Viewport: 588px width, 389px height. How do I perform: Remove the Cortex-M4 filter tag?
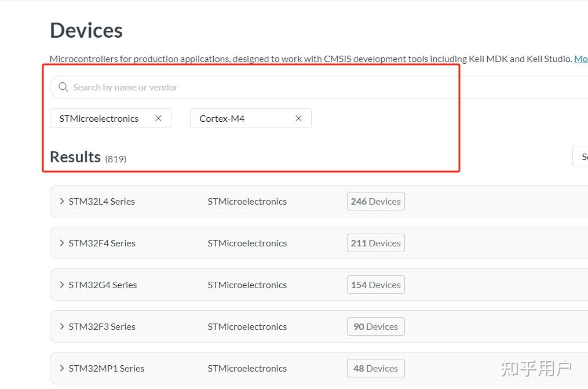(x=298, y=118)
